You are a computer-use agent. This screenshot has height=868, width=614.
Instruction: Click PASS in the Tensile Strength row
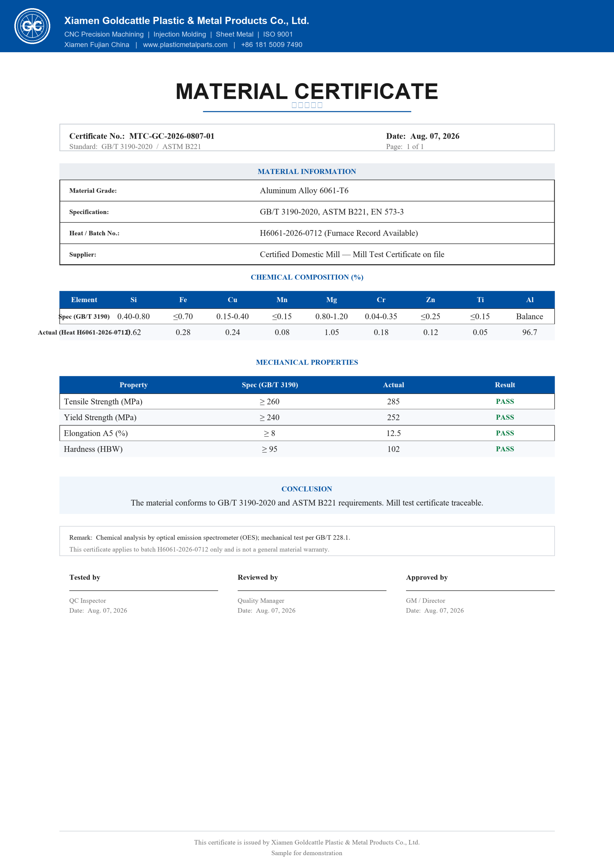(x=505, y=401)
